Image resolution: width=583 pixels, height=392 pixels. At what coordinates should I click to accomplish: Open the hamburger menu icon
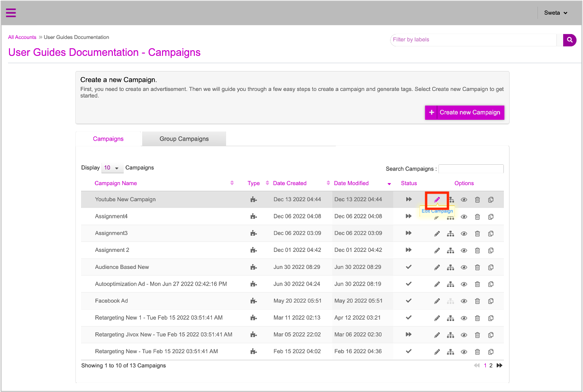click(x=11, y=13)
